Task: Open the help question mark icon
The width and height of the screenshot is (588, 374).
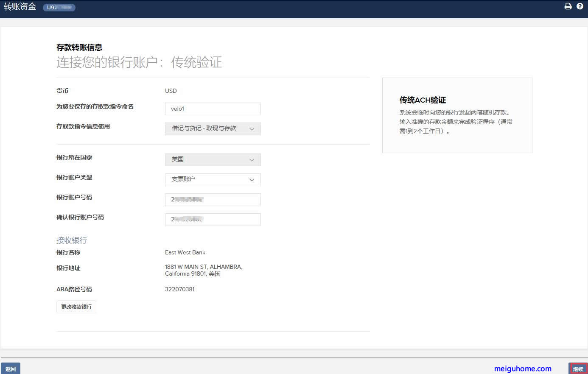Action: pos(580,6)
